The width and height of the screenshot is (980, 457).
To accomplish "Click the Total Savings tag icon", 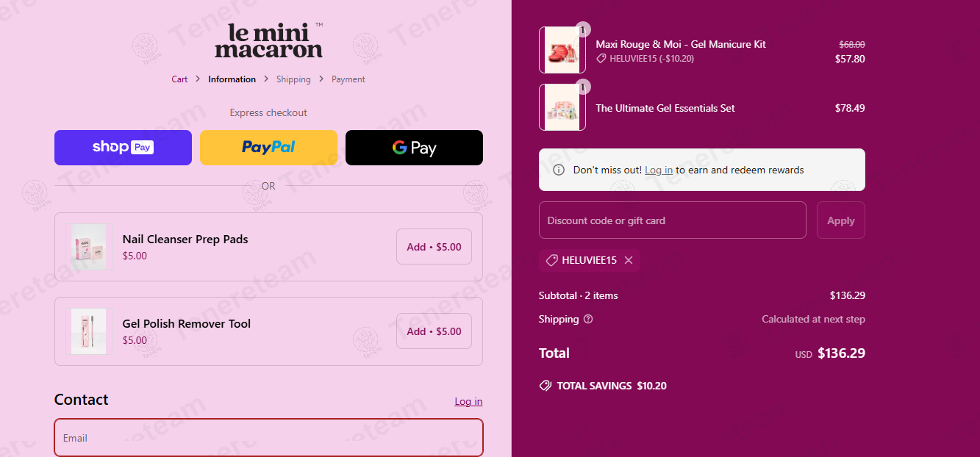I will tap(545, 386).
